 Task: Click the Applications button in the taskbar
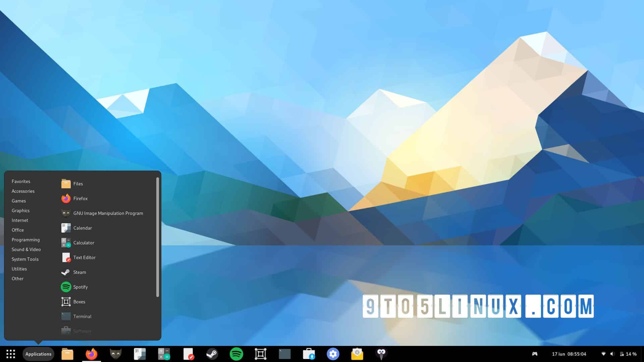pos(38,354)
